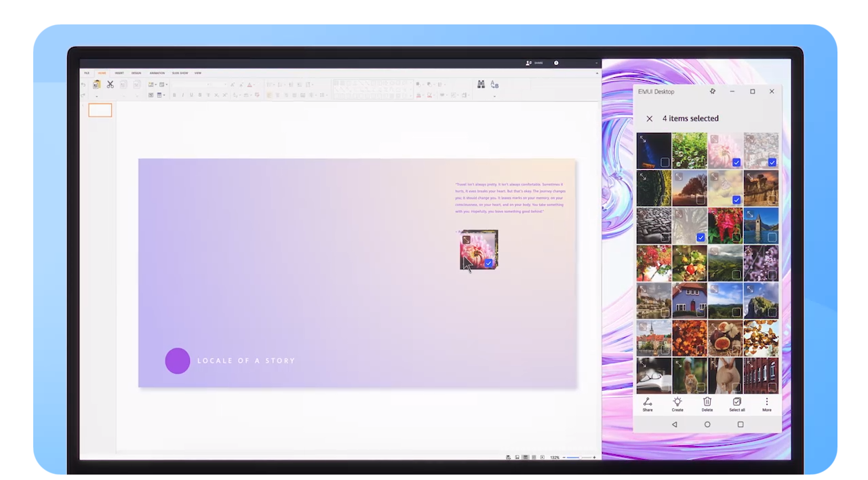The height and width of the screenshot is (480, 868).
Task: Open the autumn orange leaves photo
Action: click(690, 338)
